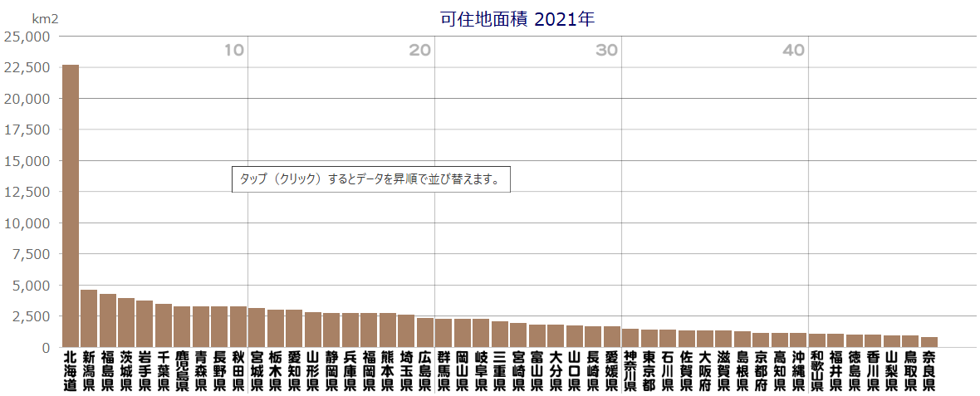Click the 福島県 label on the x-axis

click(108, 371)
